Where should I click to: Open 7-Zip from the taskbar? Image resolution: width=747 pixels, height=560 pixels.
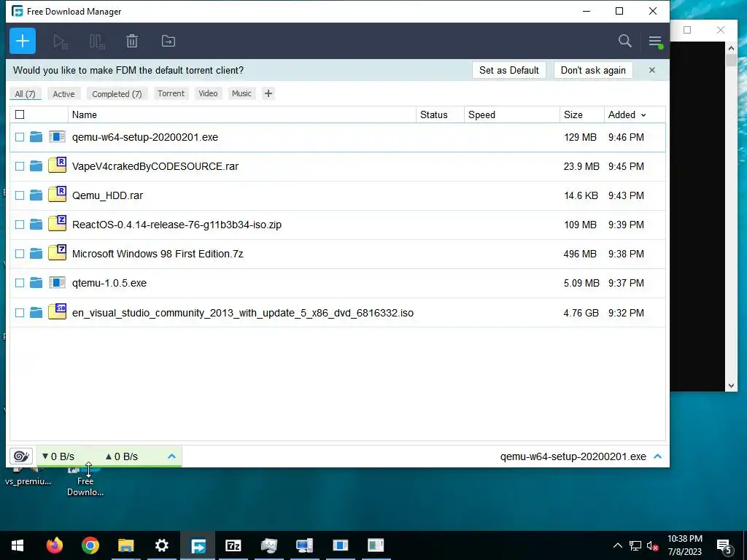pos(233,545)
